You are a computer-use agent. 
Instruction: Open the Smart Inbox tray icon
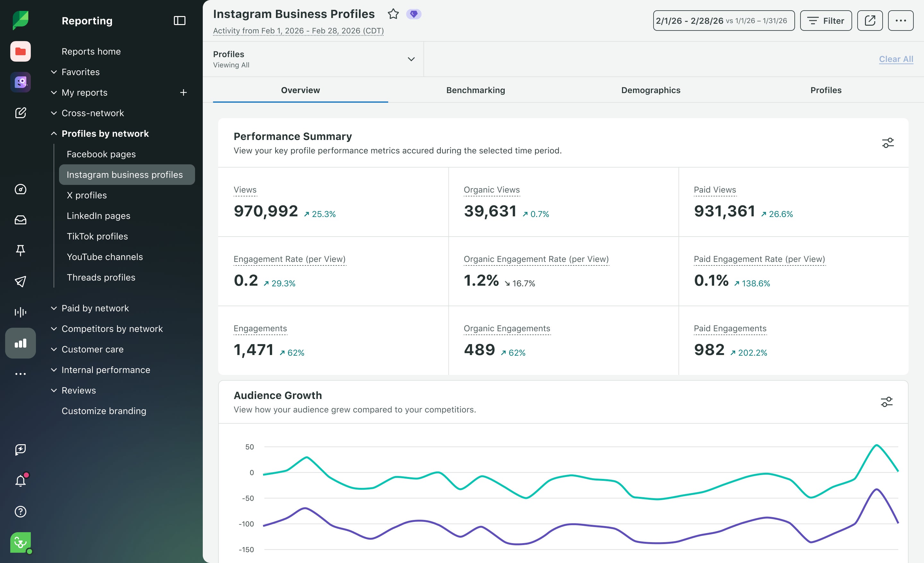point(21,220)
